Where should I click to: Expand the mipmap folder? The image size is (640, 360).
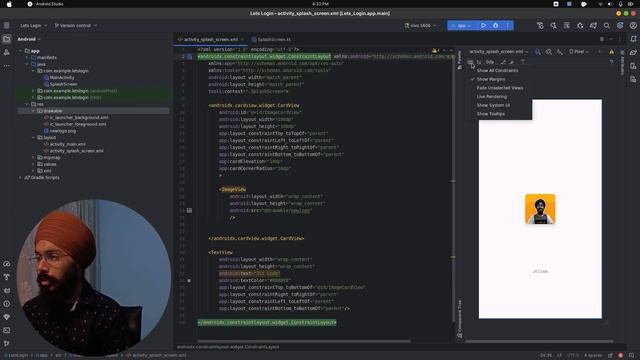pos(33,158)
